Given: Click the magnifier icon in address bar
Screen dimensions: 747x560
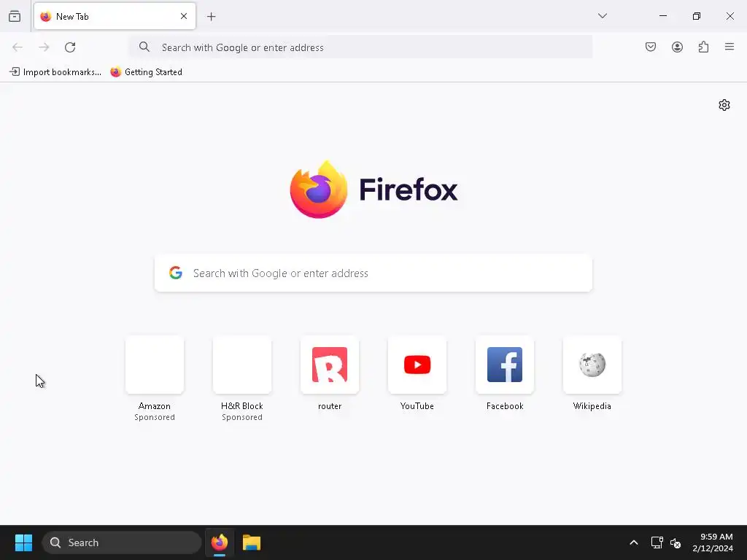Looking at the screenshot, I should click(x=144, y=47).
